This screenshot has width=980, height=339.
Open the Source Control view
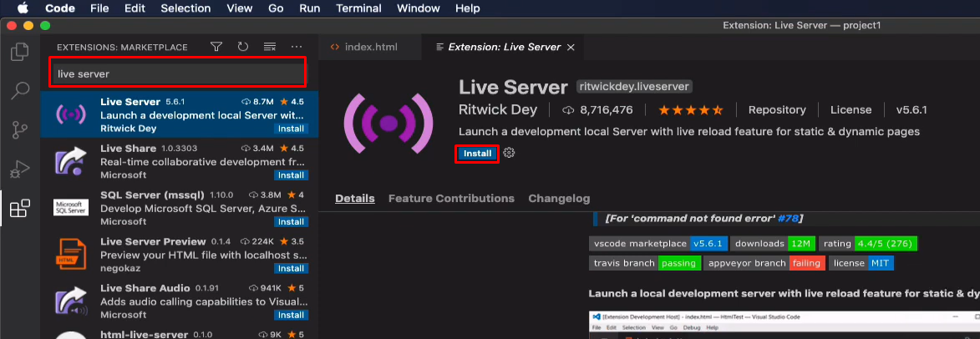click(20, 130)
